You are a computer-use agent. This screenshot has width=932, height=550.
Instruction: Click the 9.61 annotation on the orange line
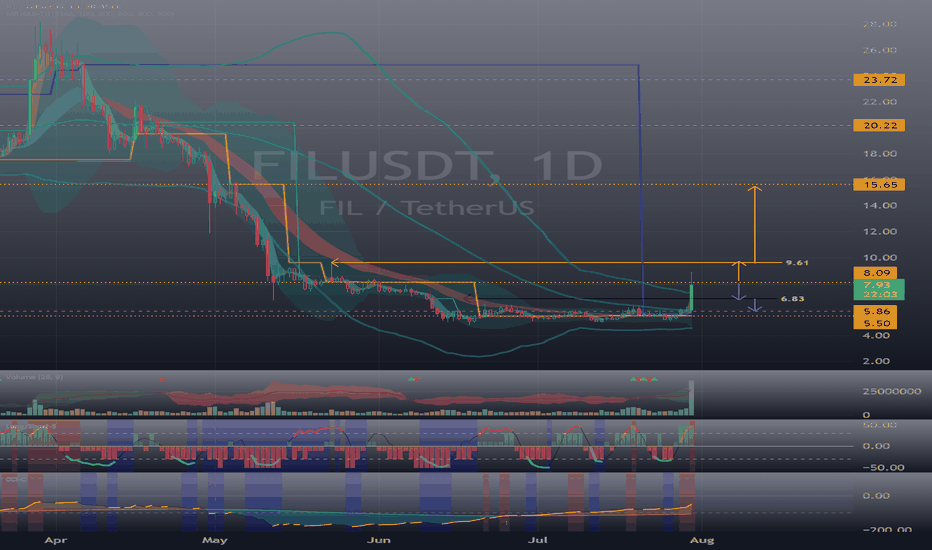point(796,262)
